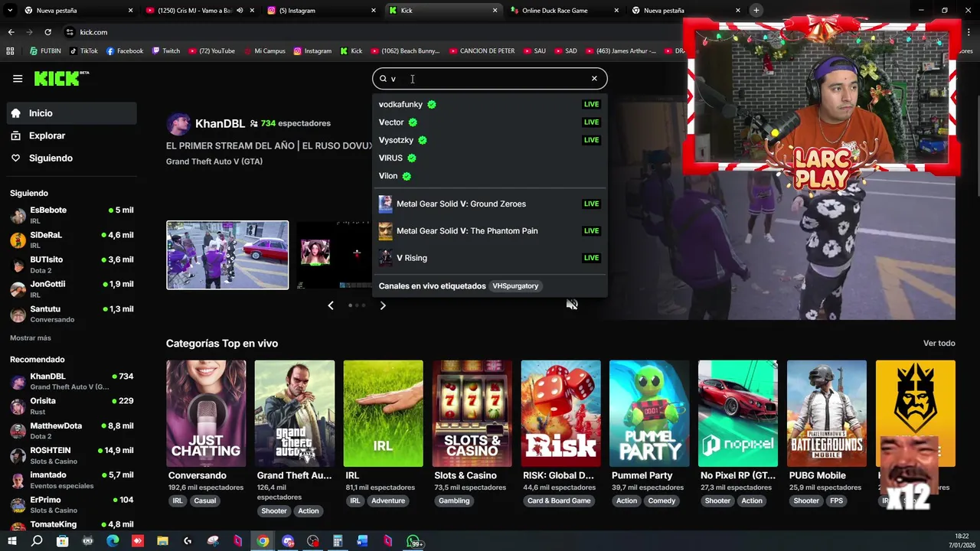Open imantado recommended channel
Image resolution: width=980 pixels, height=551 pixels.
[x=72, y=480]
